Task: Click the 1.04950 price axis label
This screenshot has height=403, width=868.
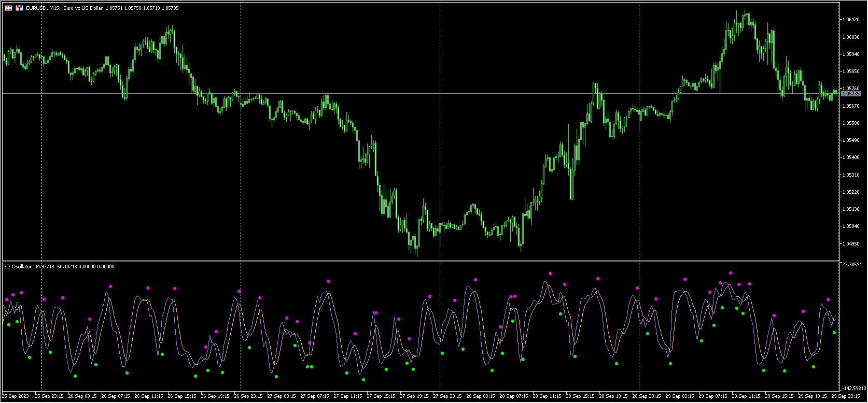Action: point(852,243)
